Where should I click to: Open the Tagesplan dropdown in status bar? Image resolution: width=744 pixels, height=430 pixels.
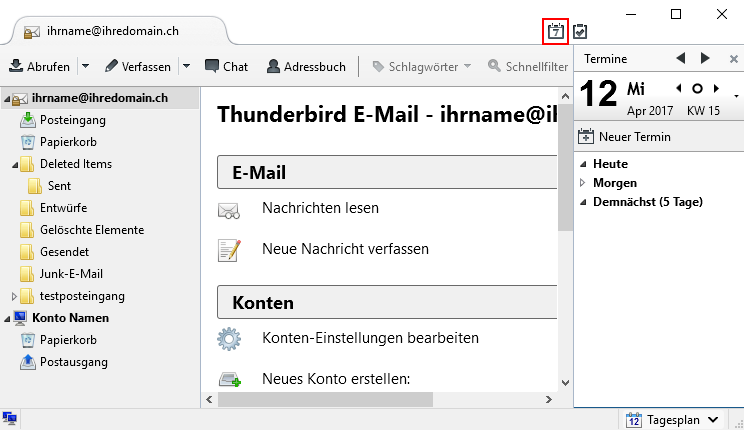[x=673, y=419]
